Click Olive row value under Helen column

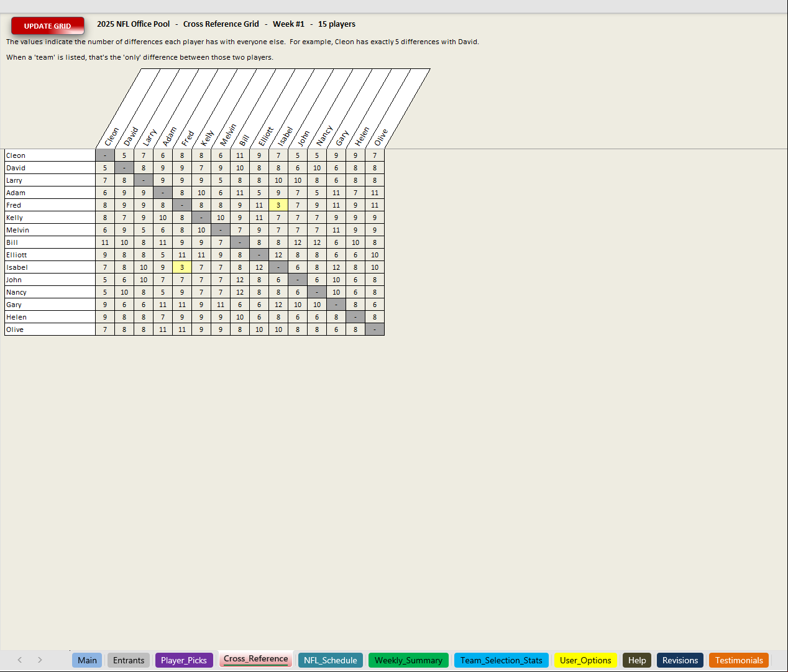click(x=355, y=329)
